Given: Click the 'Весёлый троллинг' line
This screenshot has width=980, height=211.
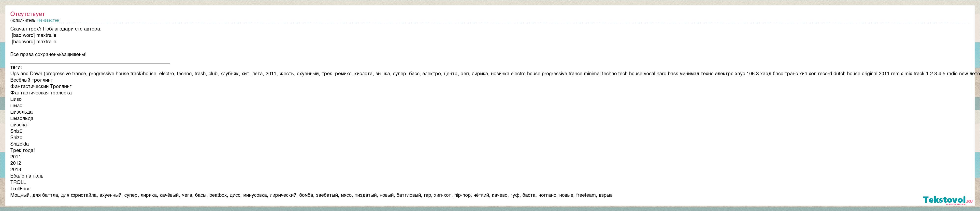Looking at the screenshot, I should [x=31, y=80].
